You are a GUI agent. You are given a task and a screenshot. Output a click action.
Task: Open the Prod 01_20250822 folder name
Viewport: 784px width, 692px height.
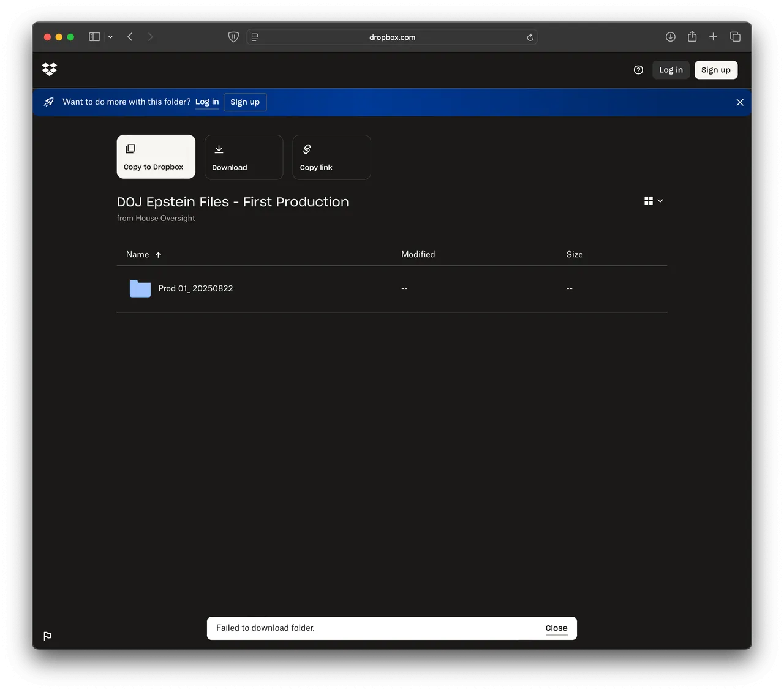196,288
